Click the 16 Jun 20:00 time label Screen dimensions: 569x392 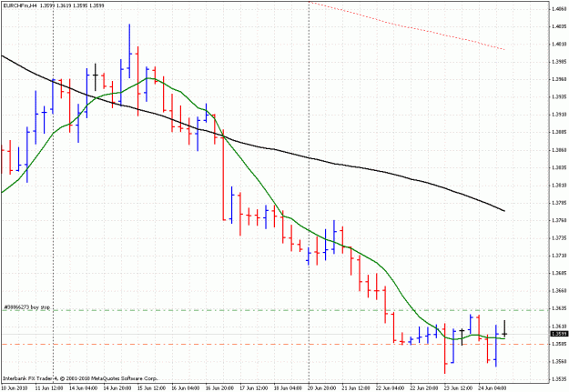point(219,388)
